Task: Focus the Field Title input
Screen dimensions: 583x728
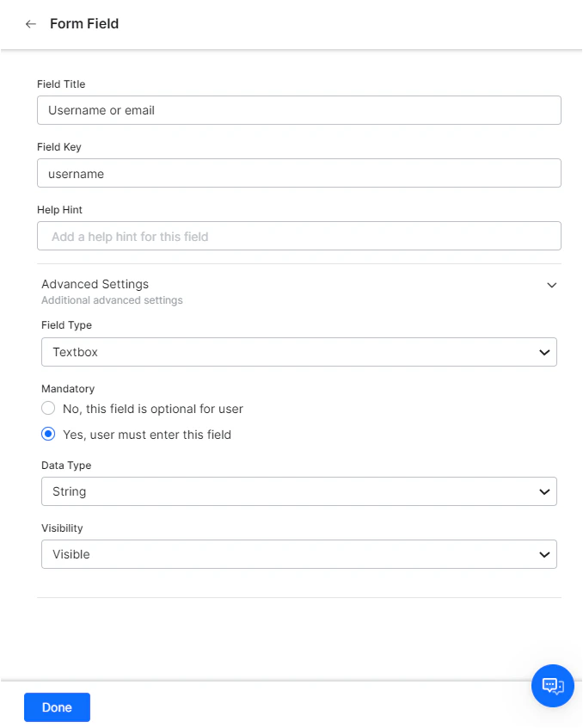Action: pos(298,110)
